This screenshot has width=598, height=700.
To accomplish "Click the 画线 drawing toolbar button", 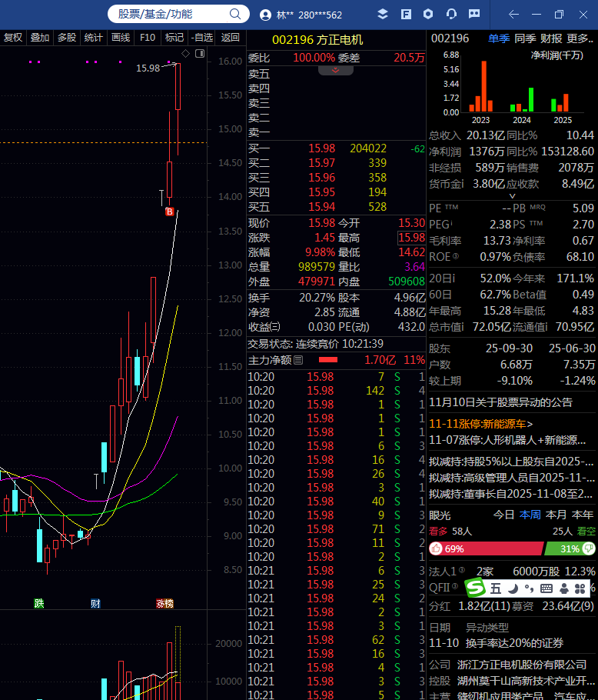I will point(121,38).
